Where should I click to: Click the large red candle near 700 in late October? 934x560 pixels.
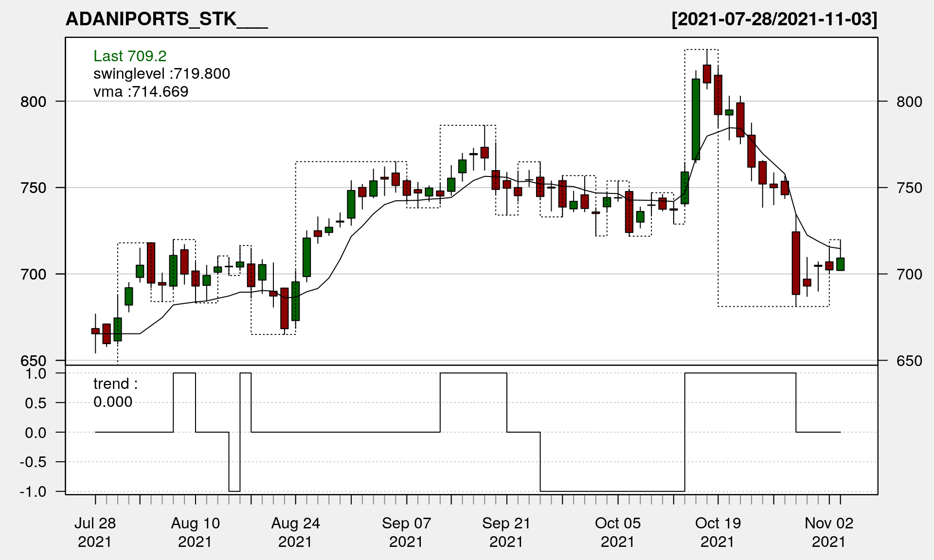796,263
